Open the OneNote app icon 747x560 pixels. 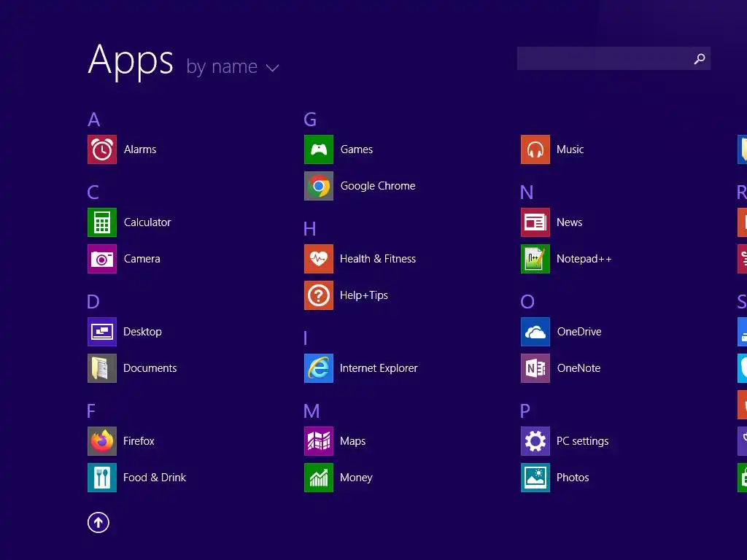535,368
